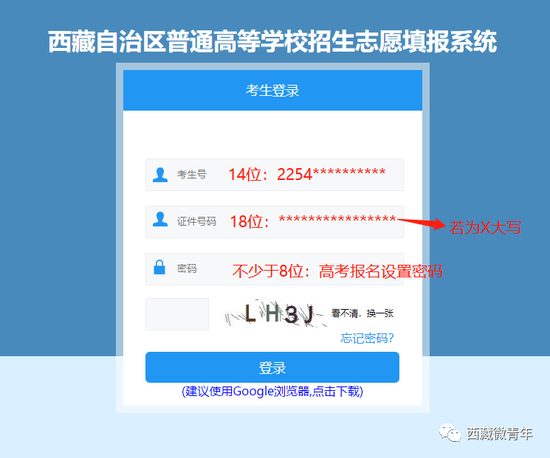Click the 若为X大写 red annotation text
This screenshot has height=458, width=550.
point(485,228)
